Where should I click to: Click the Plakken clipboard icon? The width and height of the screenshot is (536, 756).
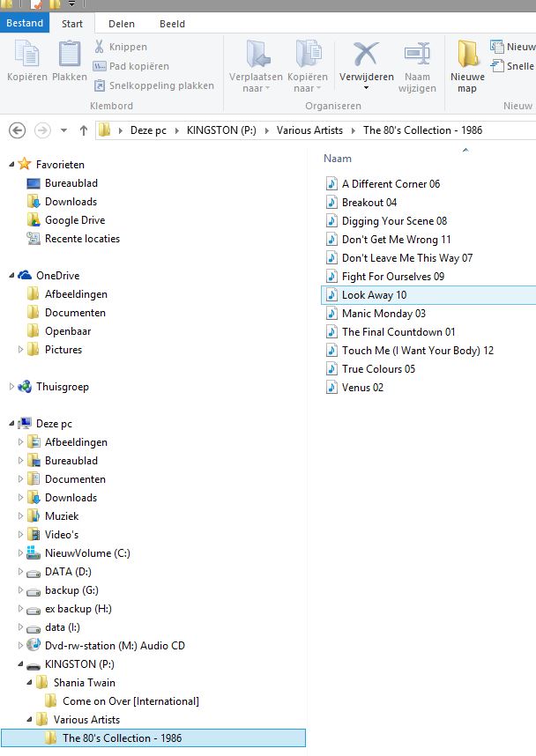[x=70, y=54]
